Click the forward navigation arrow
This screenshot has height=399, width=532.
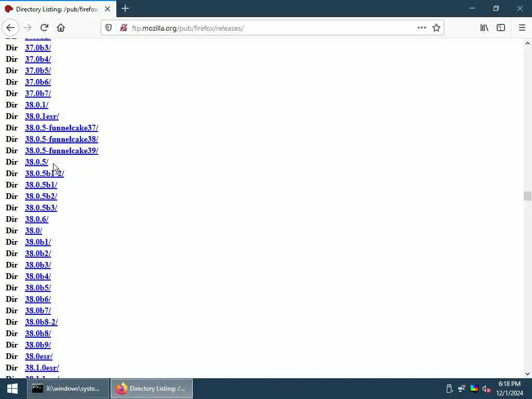(28, 28)
